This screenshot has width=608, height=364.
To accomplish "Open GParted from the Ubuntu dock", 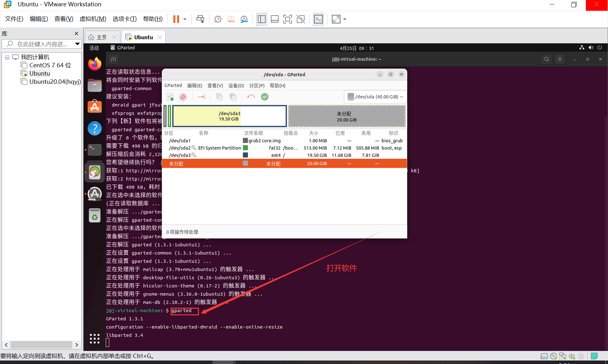I will [x=94, y=172].
